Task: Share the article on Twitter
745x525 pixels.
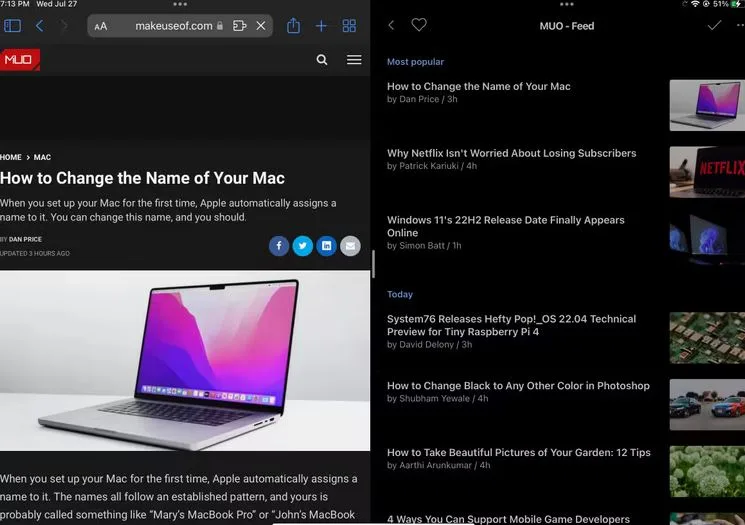Action: coord(303,246)
